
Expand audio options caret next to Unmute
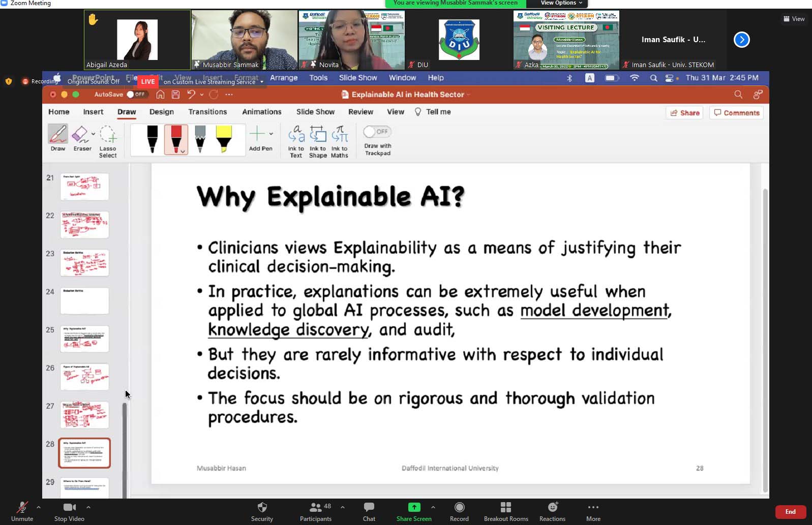coord(39,507)
